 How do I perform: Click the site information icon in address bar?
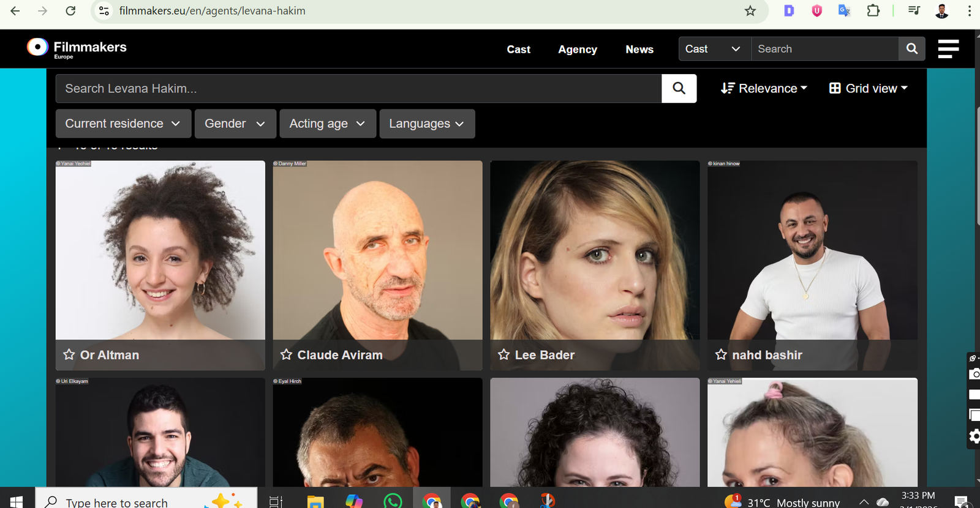[x=104, y=11]
